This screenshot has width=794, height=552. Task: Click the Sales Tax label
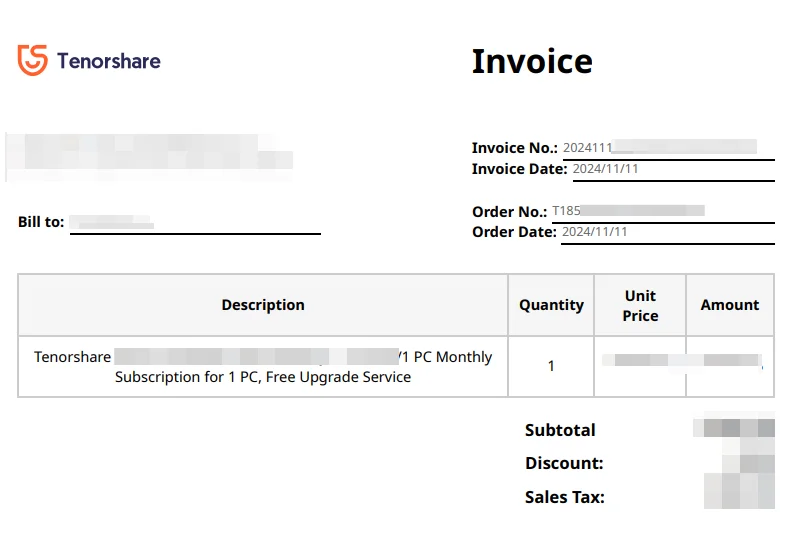(565, 497)
